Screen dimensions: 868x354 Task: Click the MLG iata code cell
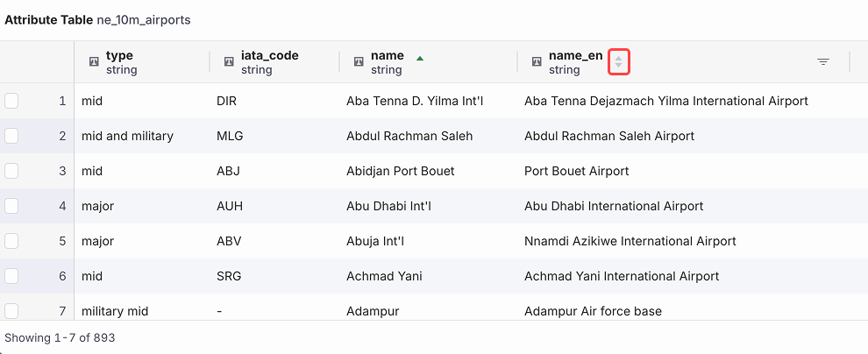tap(230, 136)
